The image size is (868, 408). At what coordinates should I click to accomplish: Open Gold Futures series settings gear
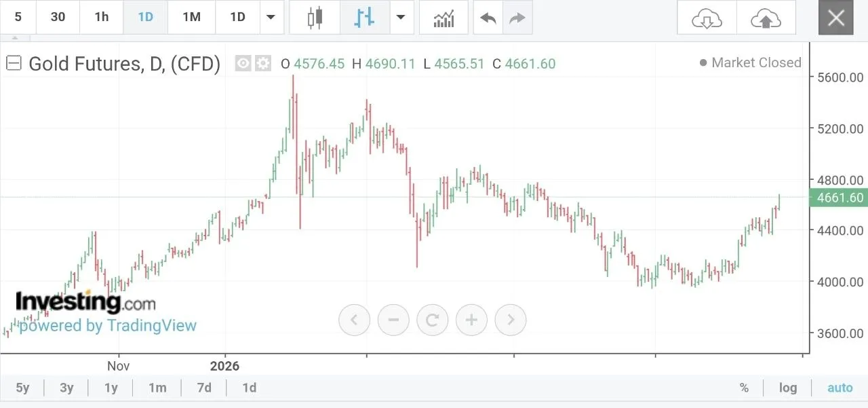coord(263,63)
